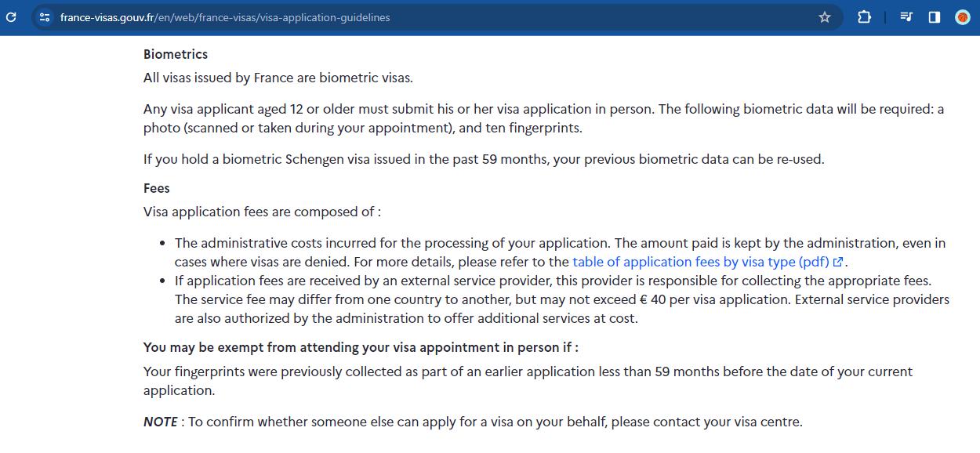Open the Extensions puzzle piece menu

(864, 16)
